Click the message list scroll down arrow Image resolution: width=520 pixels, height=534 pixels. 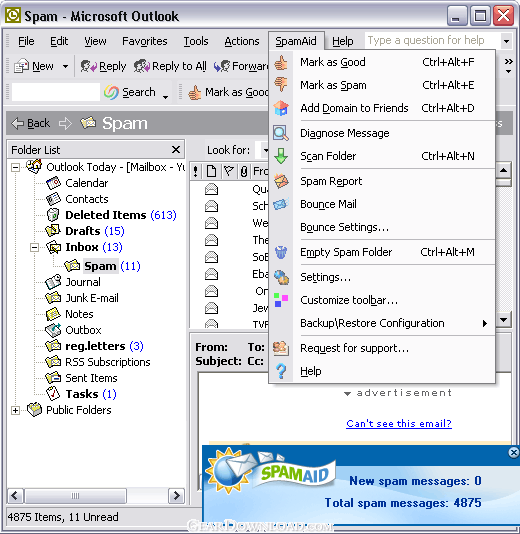503,320
